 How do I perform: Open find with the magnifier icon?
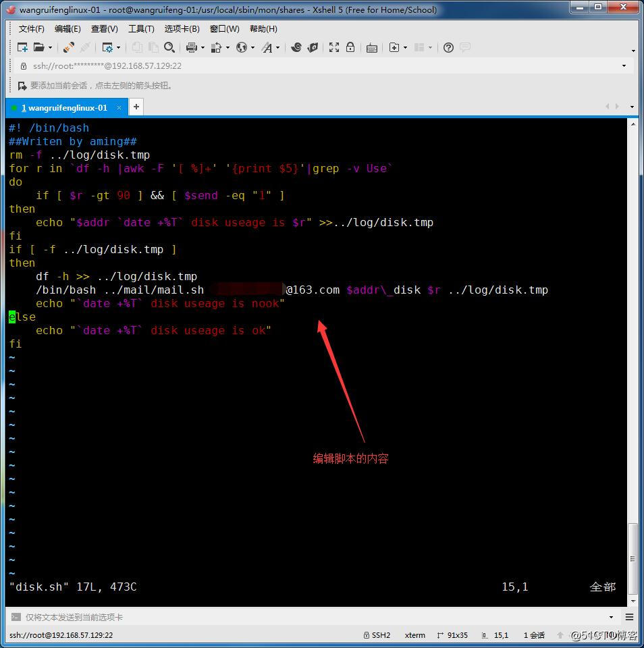coord(169,47)
